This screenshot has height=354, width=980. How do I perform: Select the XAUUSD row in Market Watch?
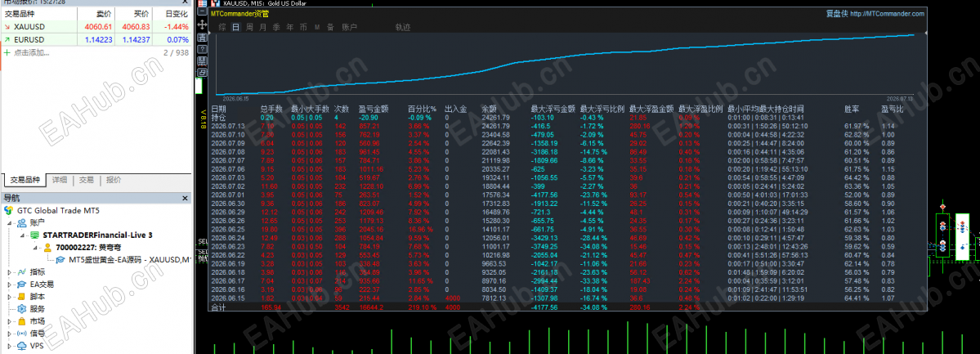pos(96,27)
